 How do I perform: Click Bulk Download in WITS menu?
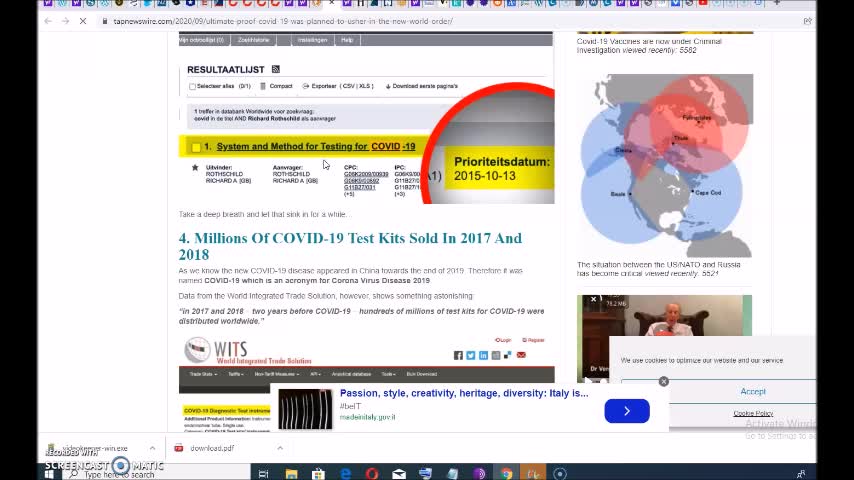point(422,374)
